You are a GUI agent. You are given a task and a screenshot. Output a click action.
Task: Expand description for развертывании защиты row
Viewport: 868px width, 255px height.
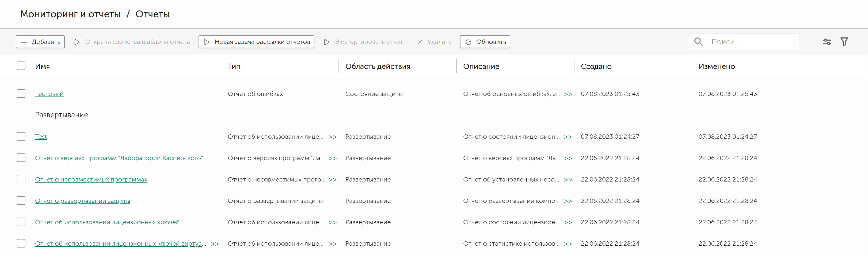[568, 201]
